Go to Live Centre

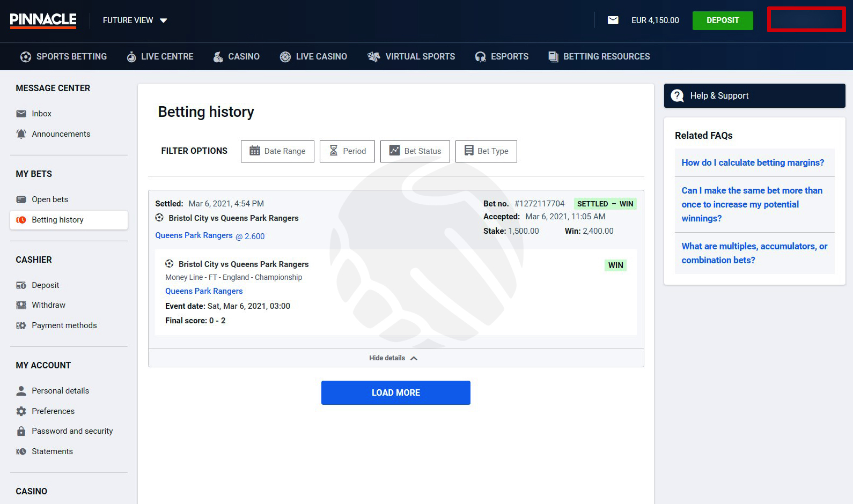point(160,56)
